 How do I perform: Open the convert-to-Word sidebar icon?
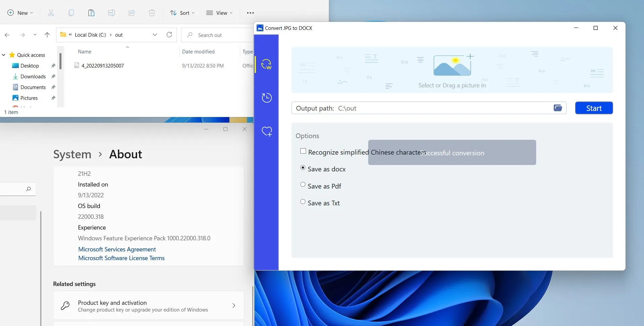point(266,64)
